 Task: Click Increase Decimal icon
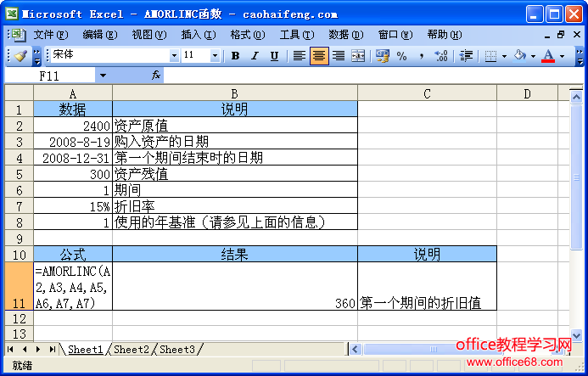coord(441,56)
